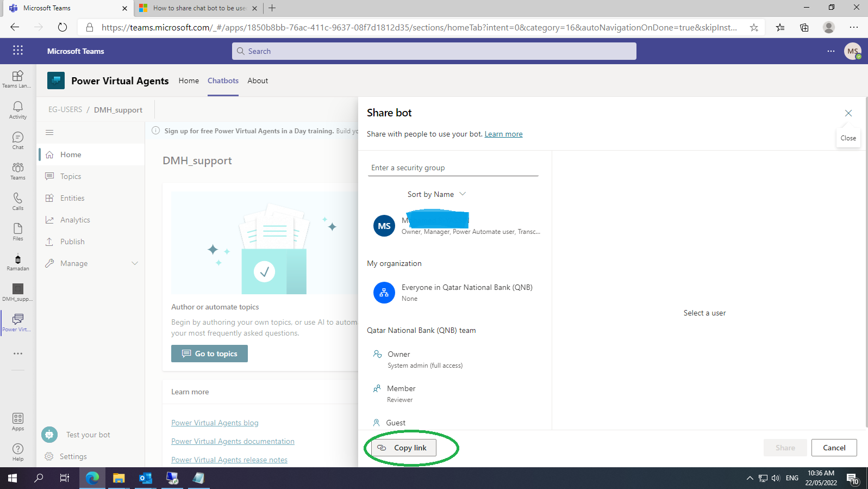
Task: Open the Apps store in sidebar
Action: [x=18, y=422]
